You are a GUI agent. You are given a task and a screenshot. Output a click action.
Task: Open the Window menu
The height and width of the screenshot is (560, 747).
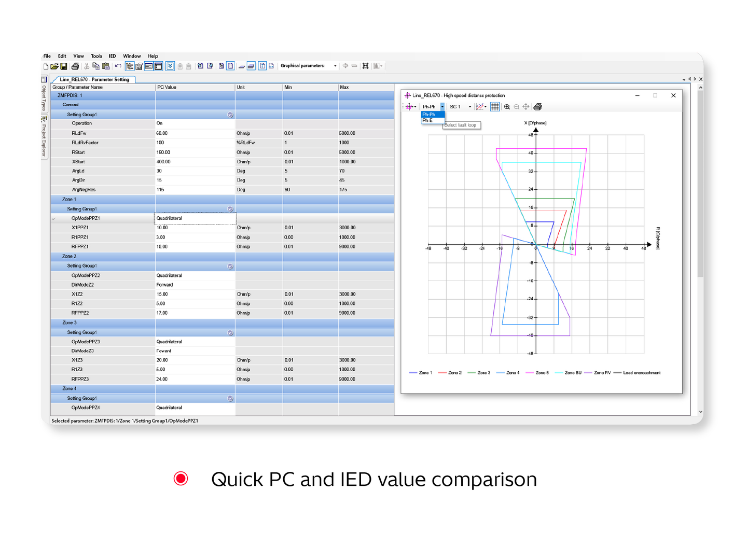point(132,56)
